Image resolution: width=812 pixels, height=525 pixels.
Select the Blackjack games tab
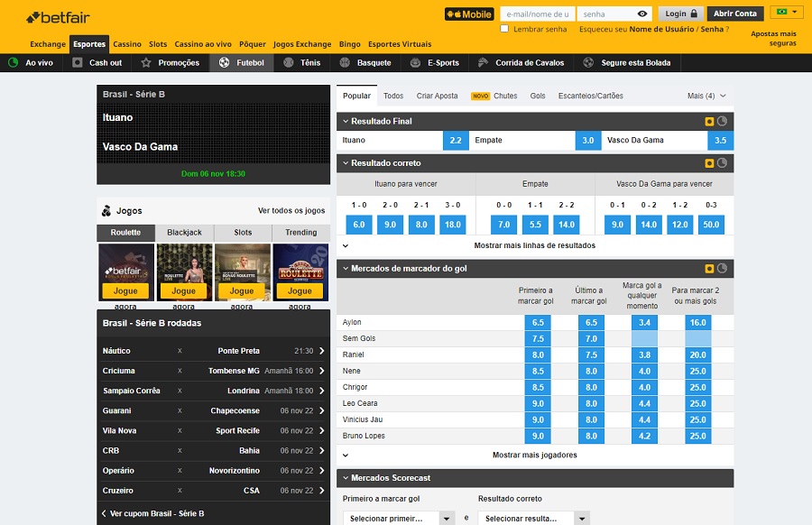184,233
